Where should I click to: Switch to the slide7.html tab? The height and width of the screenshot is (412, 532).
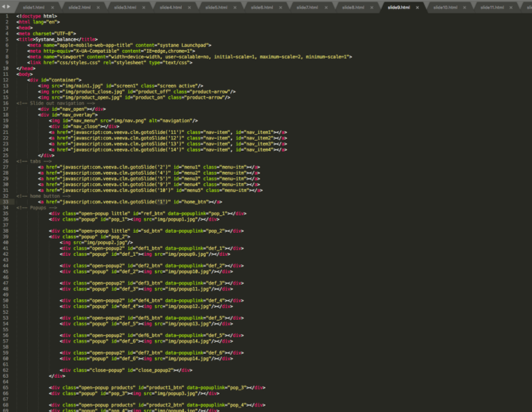[x=307, y=7]
